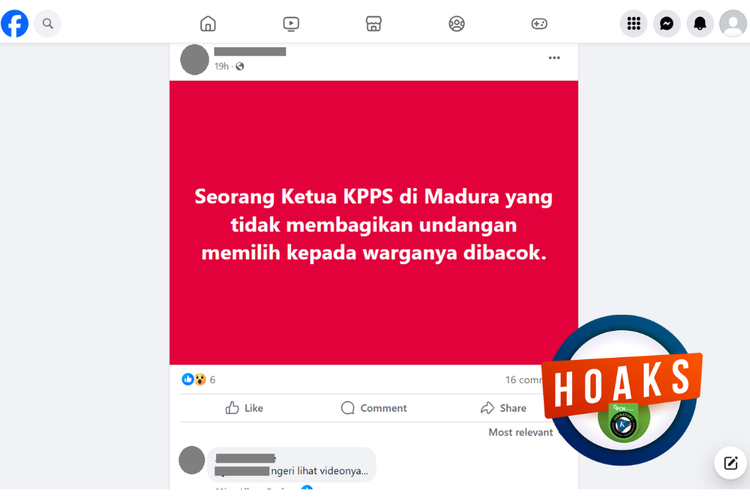Open the red text post image
This screenshot has height=500, width=750.
pyautogui.click(x=374, y=223)
